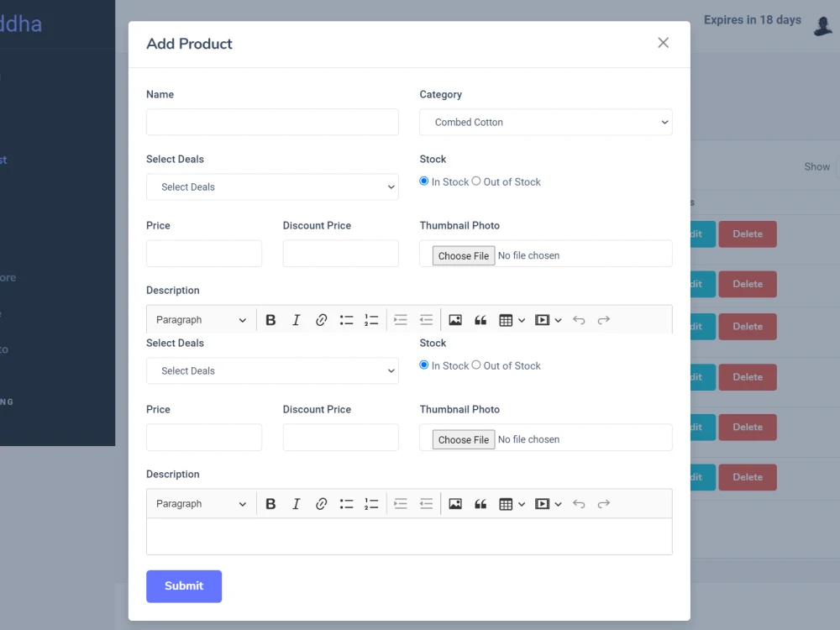Increase indent in lower Description toolbar
The width and height of the screenshot is (840, 630).
(x=400, y=503)
